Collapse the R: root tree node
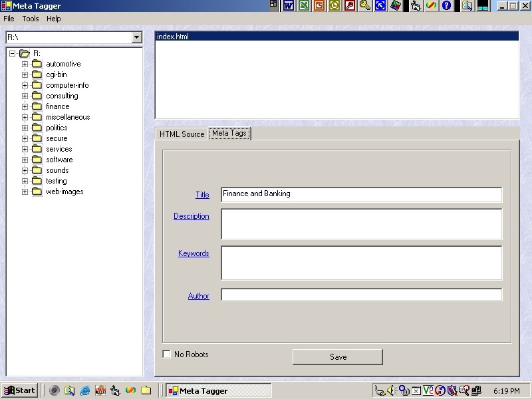 [x=13, y=53]
